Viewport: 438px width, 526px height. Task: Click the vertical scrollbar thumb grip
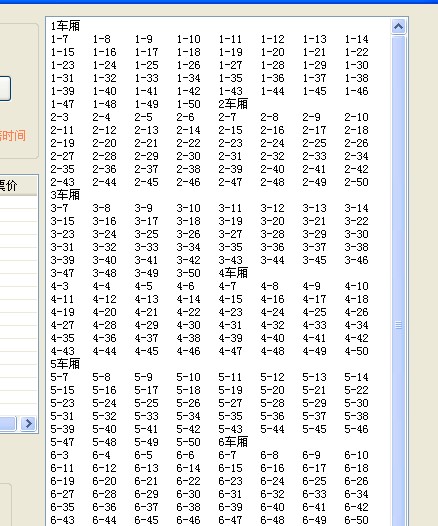[x=398, y=325]
